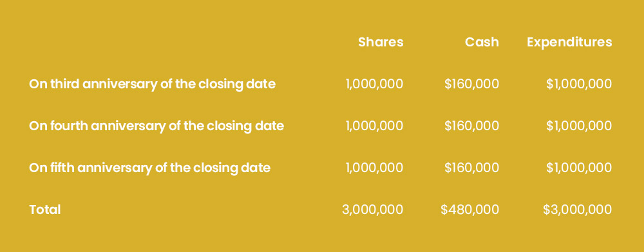Image resolution: width=644 pixels, height=252 pixels.
Task: Click the Expenditures column header
Action: tap(569, 43)
